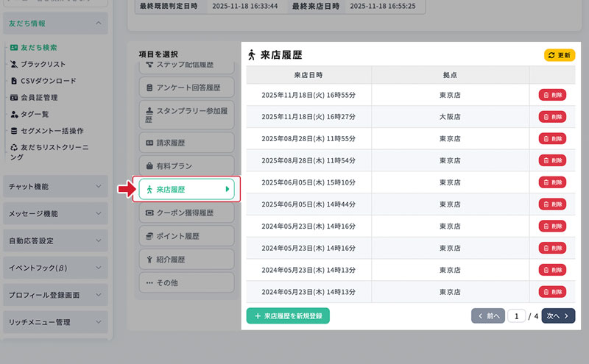
Task: Select クーポン獲得履歴 item
Action: [186, 213]
